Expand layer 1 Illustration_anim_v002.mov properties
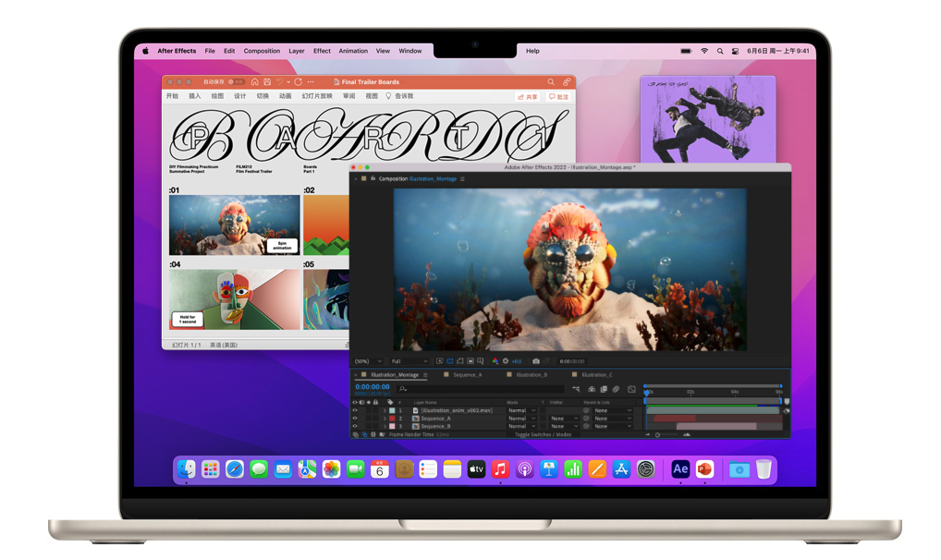The width and height of the screenshot is (941, 560). (385, 410)
